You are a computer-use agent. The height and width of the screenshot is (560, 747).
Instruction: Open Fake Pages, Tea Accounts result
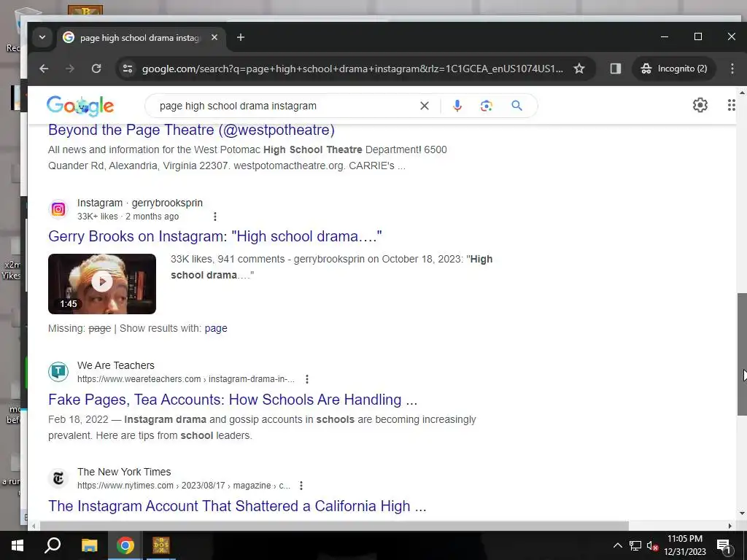point(233,400)
